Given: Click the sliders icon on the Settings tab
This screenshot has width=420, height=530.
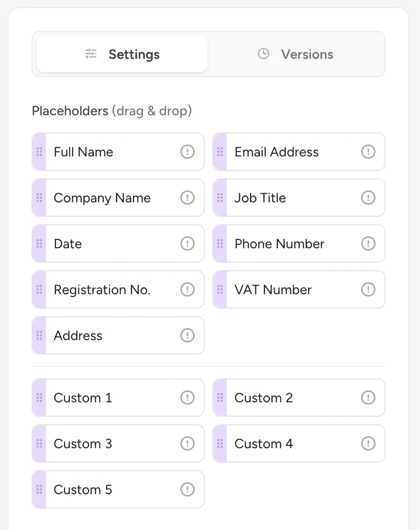Looking at the screenshot, I should tap(90, 54).
